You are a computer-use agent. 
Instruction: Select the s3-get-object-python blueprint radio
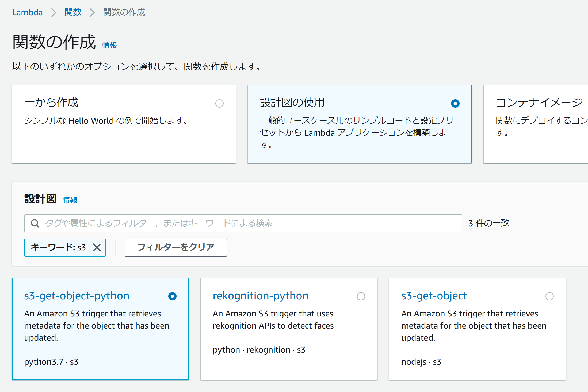(x=172, y=296)
